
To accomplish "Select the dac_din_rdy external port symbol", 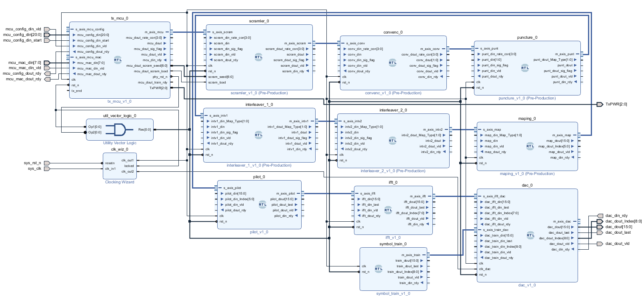I will pyautogui.click(x=600, y=216).
